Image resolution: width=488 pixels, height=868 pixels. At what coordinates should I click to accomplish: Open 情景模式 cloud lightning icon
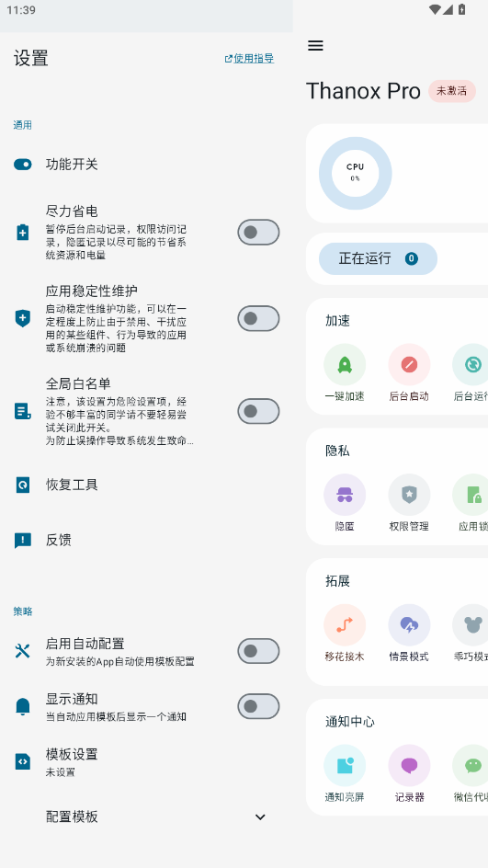pyautogui.click(x=410, y=625)
